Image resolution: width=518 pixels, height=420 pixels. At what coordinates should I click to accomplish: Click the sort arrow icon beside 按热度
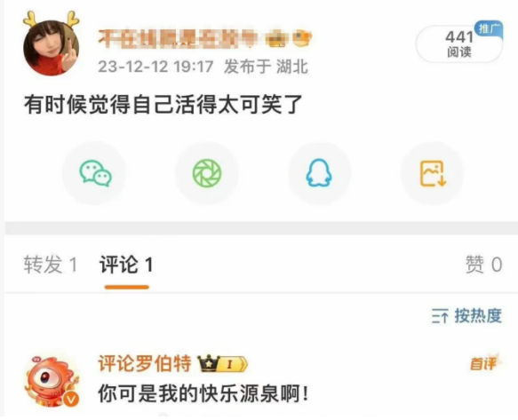(440, 316)
